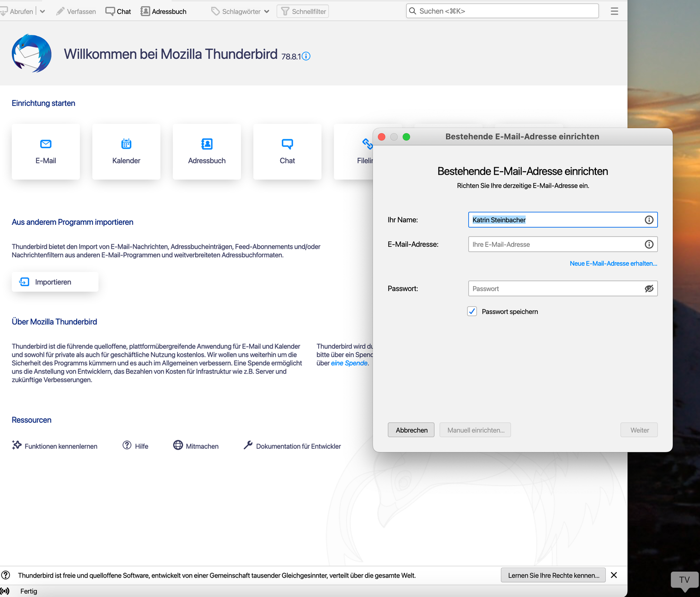This screenshot has width=700, height=597.
Task: Click the Über Mozilla Thunderbird heading
Action: [x=54, y=322]
